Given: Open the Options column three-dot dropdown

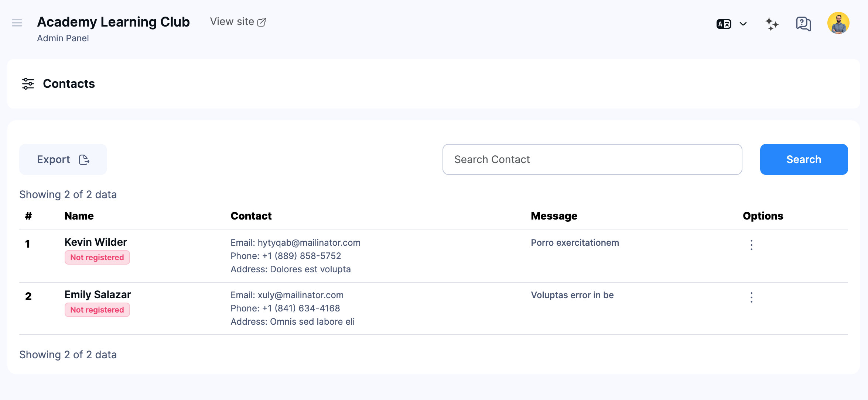Looking at the screenshot, I should click(752, 244).
